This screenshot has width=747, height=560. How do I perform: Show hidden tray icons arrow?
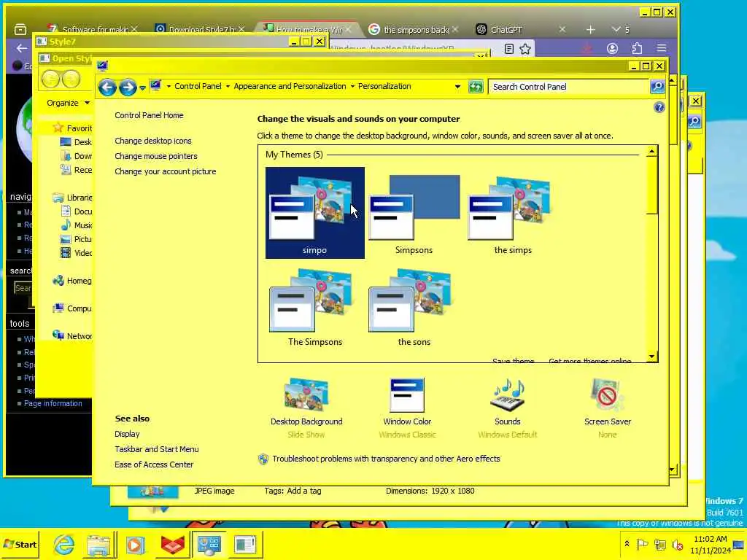click(x=627, y=544)
